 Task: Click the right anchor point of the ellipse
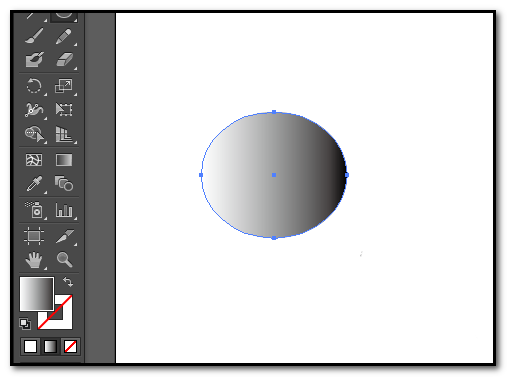click(x=347, y=175)
